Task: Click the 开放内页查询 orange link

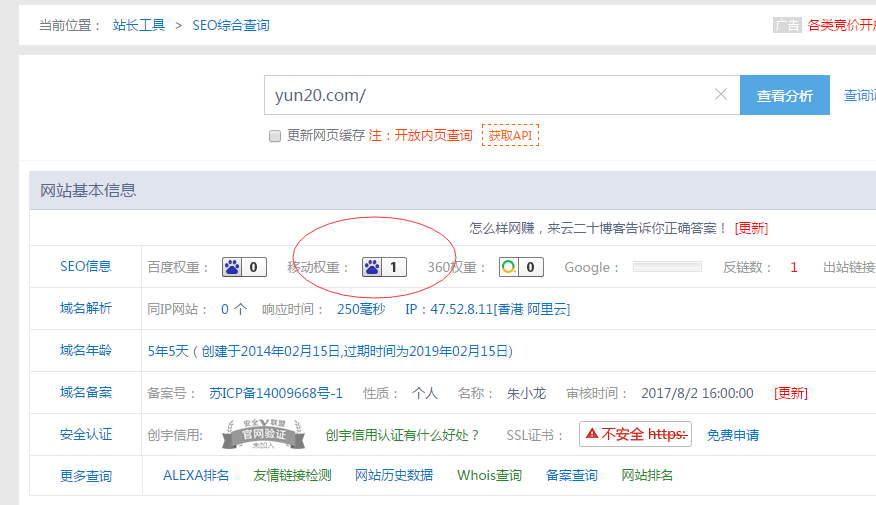Action: (434, 135)
